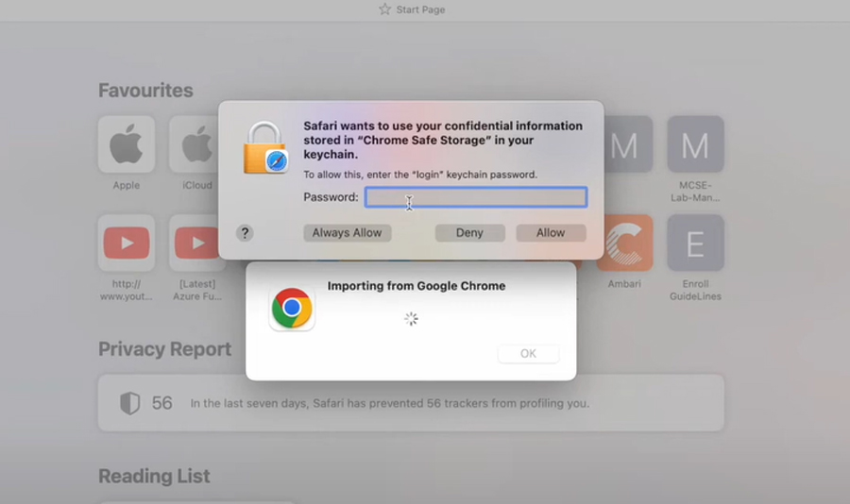Open the Ambari favourite icon
Image resolution: width=850 pixels, height=504 pixels.
[624, 244]
